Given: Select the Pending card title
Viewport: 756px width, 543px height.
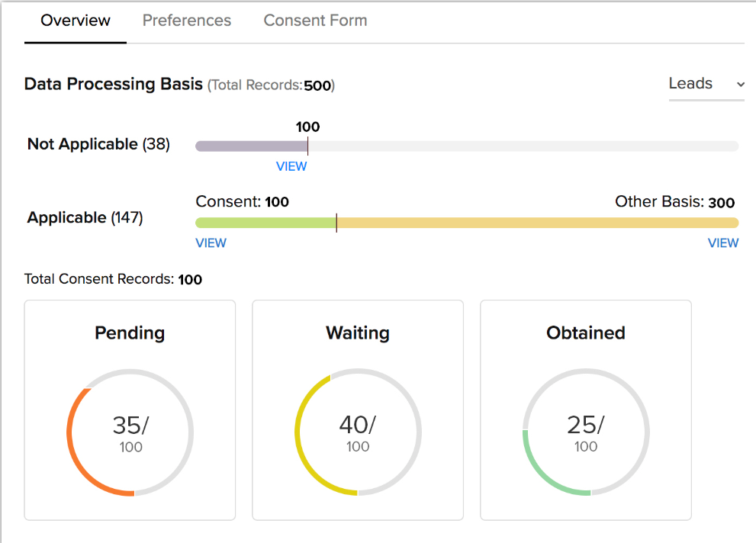Looking at the screenshot, I should (130, 333).
